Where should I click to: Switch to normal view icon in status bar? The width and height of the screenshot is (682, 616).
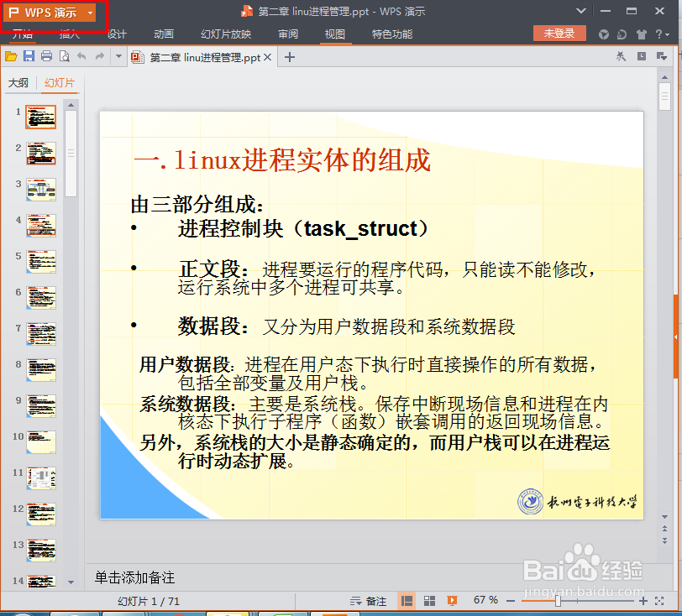coord(407,601)
